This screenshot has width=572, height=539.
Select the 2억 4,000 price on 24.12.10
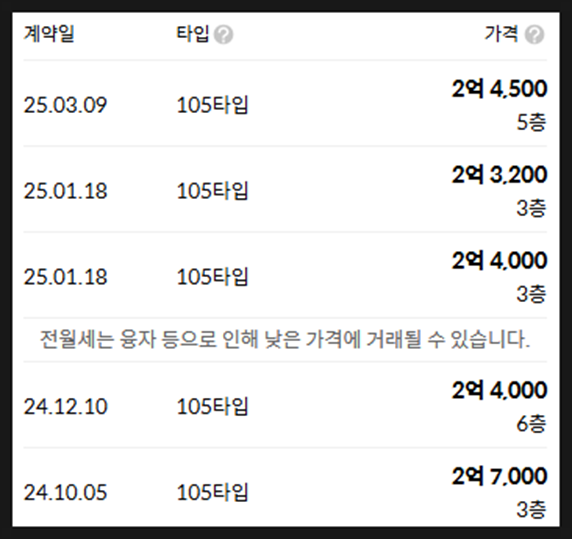click(499, 390)
